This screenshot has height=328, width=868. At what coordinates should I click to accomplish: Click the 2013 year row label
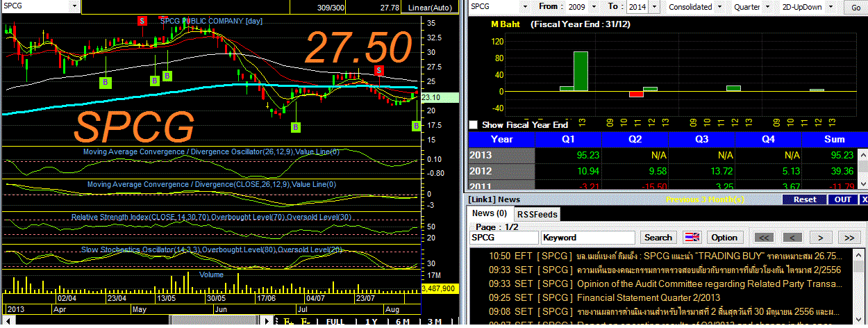click(501, 156)
